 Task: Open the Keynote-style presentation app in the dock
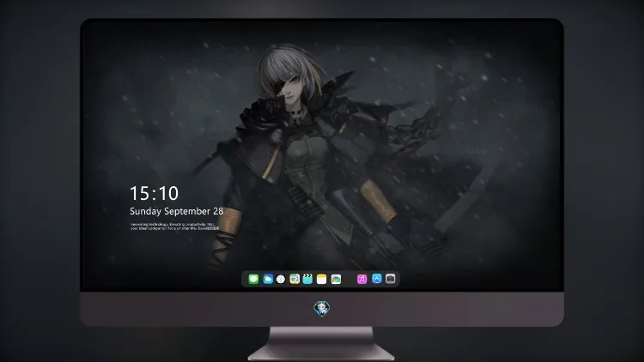295,279
